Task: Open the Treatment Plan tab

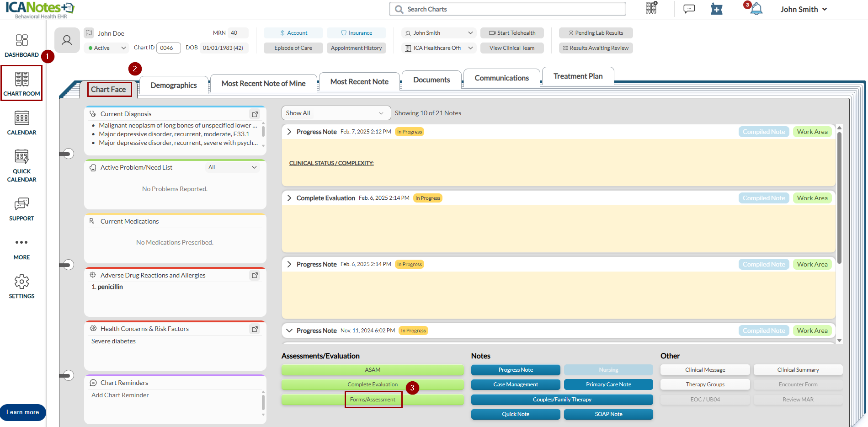Action: pos(578,76)
